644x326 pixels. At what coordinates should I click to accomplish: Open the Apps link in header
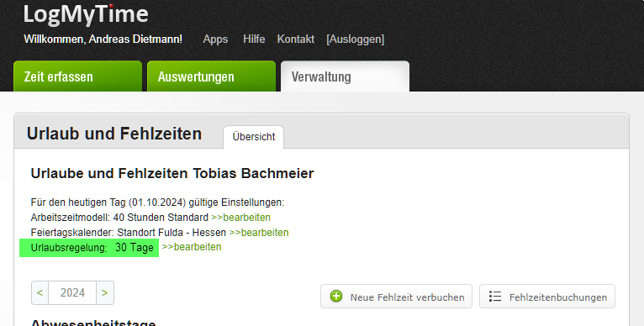215,39
